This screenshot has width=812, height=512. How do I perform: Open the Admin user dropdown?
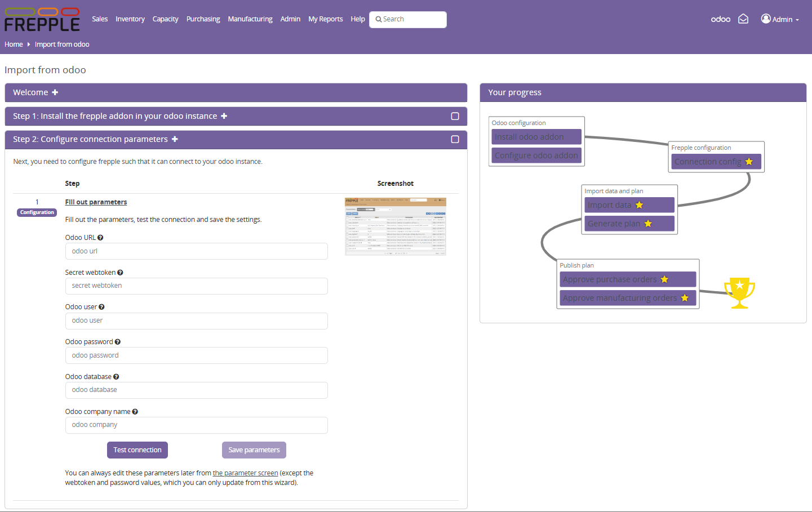[x=780, y=19]
